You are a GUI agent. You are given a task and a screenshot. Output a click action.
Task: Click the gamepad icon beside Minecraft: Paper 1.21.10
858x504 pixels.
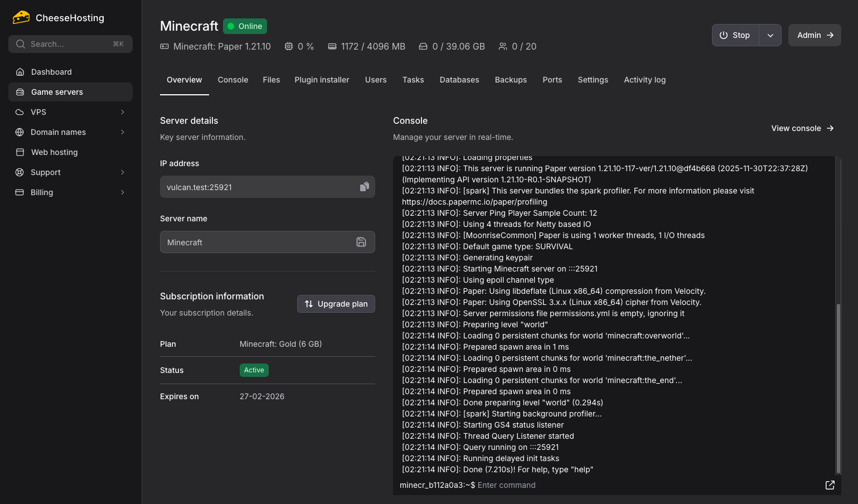click(164, 46)
